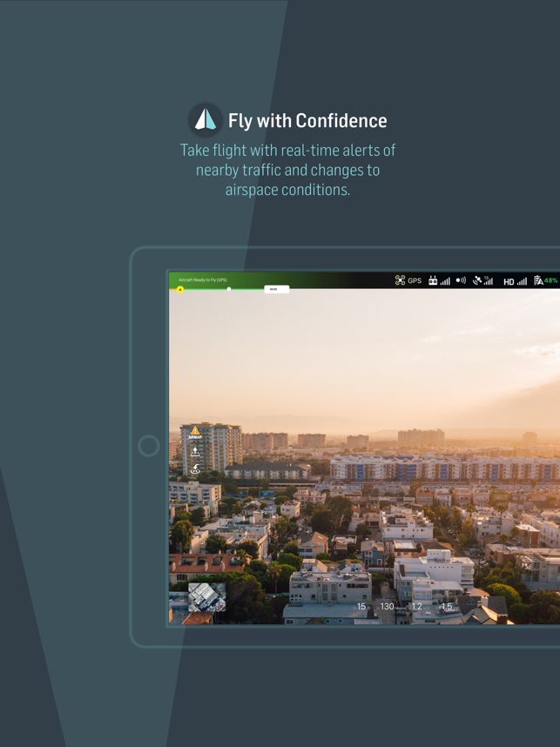Screen dimensions: 560x747
Task: Tap the return-to-home icon
Action: [x=195, y=469]
